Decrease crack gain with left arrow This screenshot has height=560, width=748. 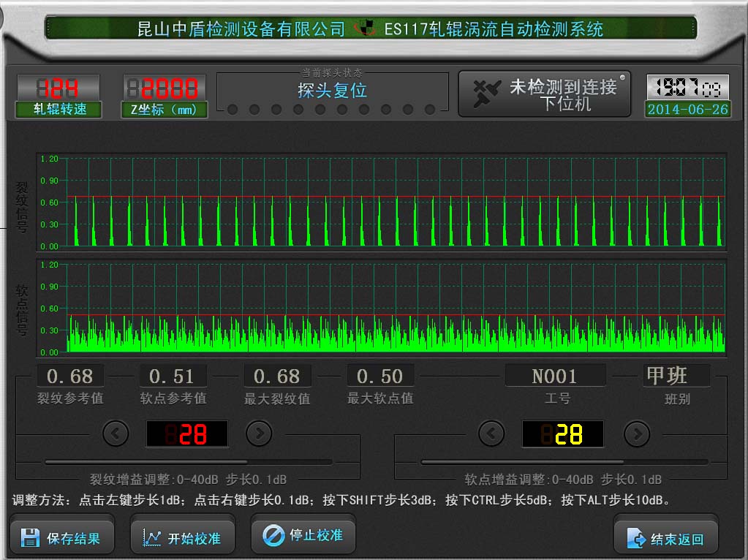[116, 433]
